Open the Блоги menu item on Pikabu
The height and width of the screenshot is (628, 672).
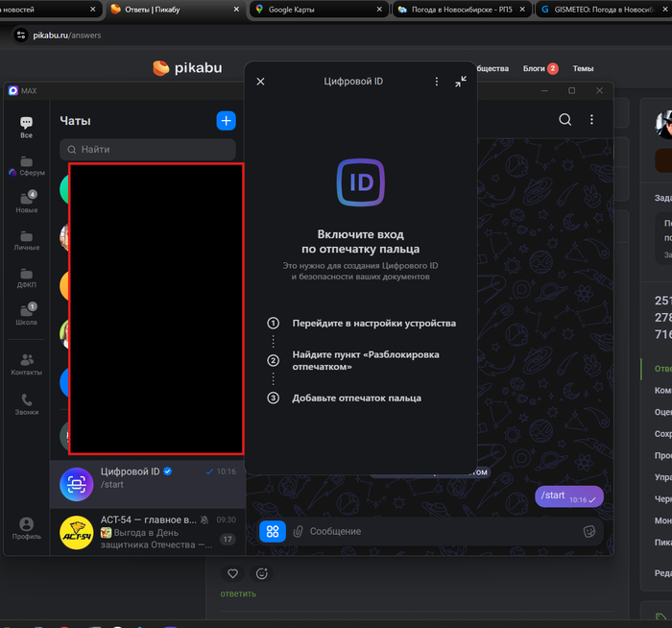534,68
